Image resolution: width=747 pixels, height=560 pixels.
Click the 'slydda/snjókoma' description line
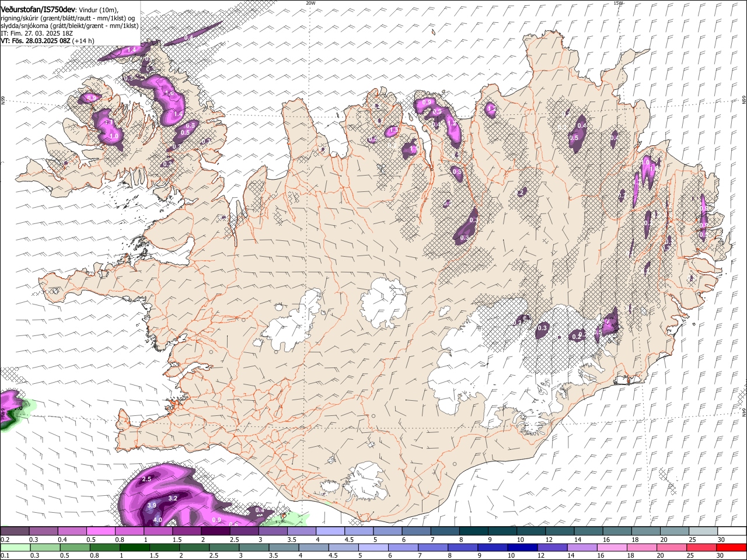point(69,26)
